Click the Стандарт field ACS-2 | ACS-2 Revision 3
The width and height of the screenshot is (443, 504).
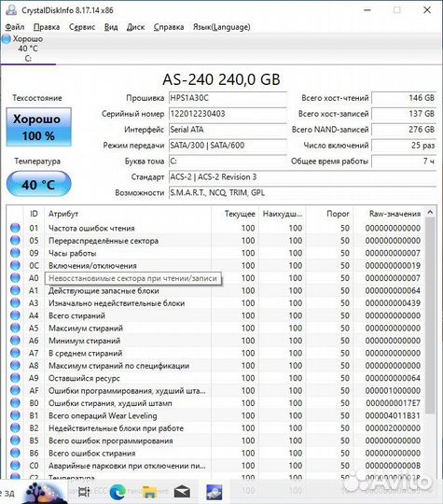[302, 176]
